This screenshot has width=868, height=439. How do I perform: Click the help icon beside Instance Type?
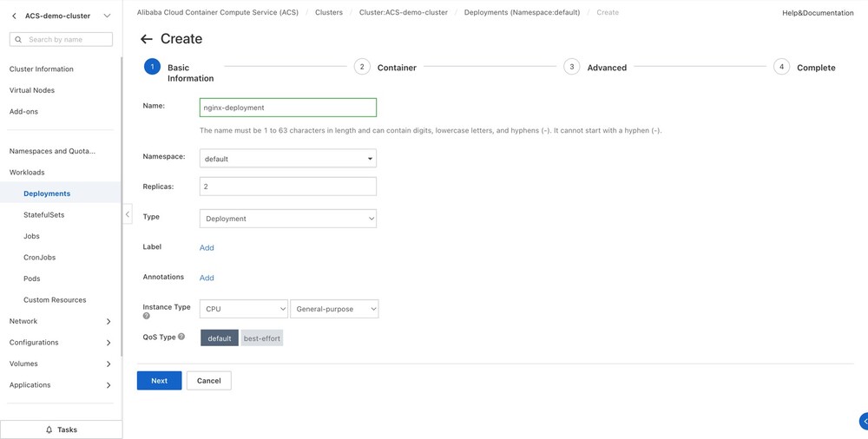(x=146, y=316)
